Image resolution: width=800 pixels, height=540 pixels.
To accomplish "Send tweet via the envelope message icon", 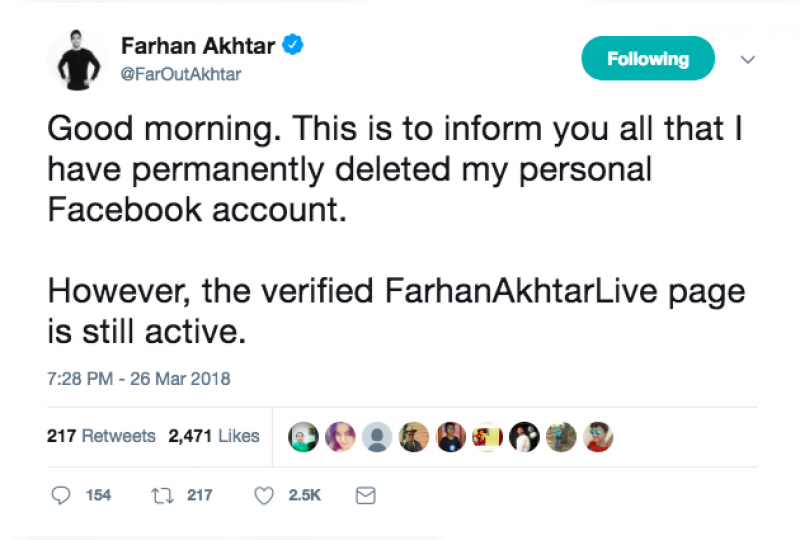I will (x=365, y=496).
